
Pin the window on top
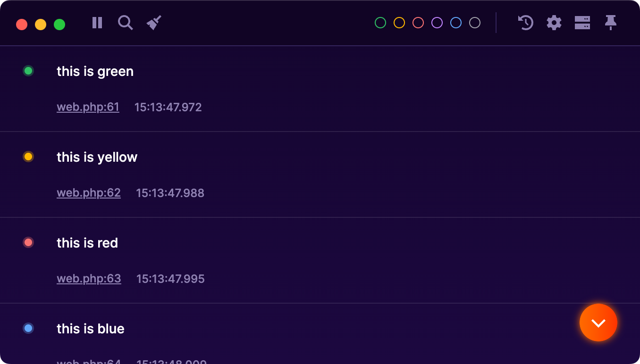tap(611, 23)
